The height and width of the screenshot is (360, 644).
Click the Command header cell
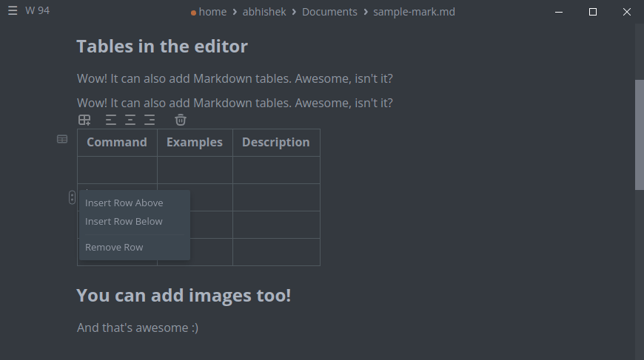[117, 143]
